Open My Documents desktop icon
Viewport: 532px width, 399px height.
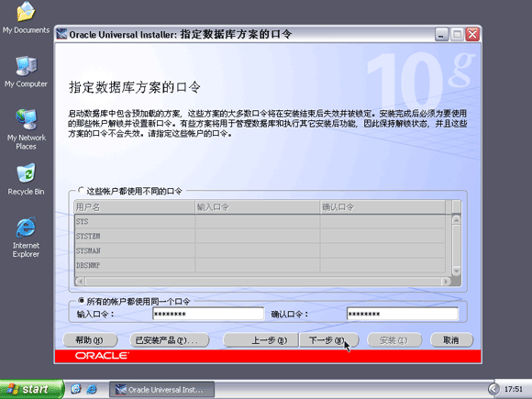[x=26, y=17]
